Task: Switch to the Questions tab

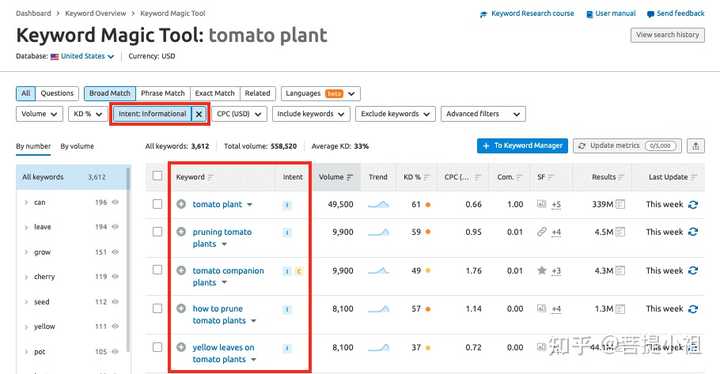Action: [57, 93]
